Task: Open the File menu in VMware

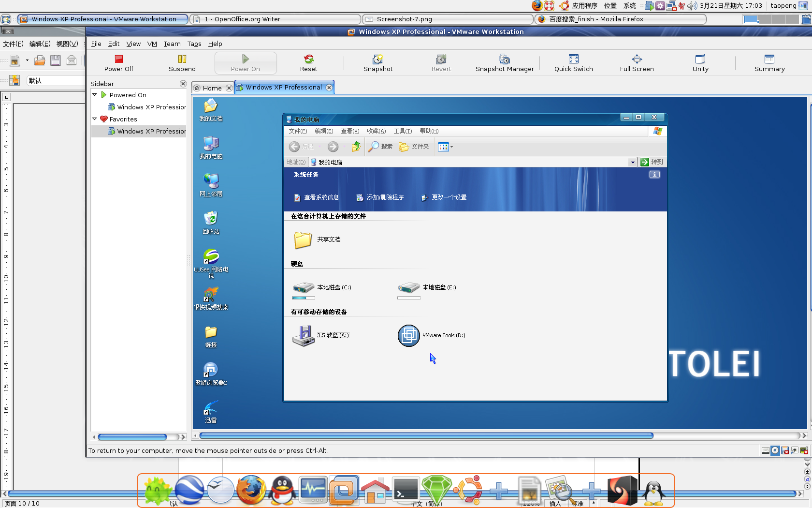Action: click(x=96, y=44)
